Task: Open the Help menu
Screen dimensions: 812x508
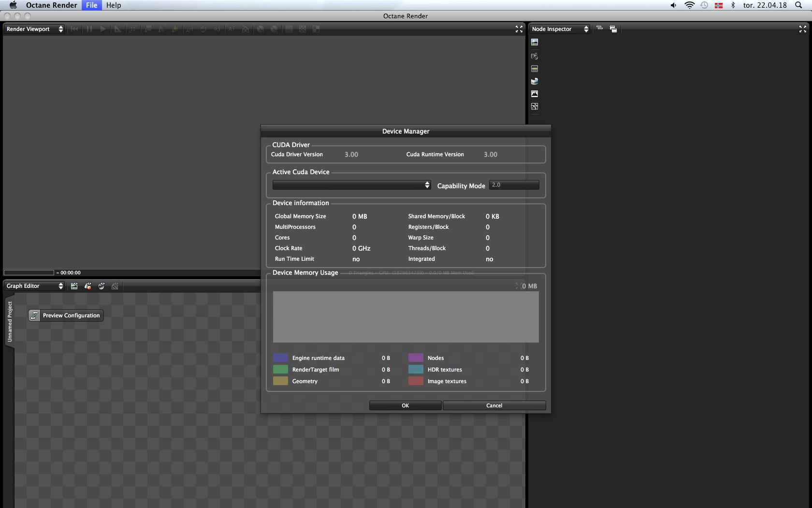Action: [x=114, y=5]
